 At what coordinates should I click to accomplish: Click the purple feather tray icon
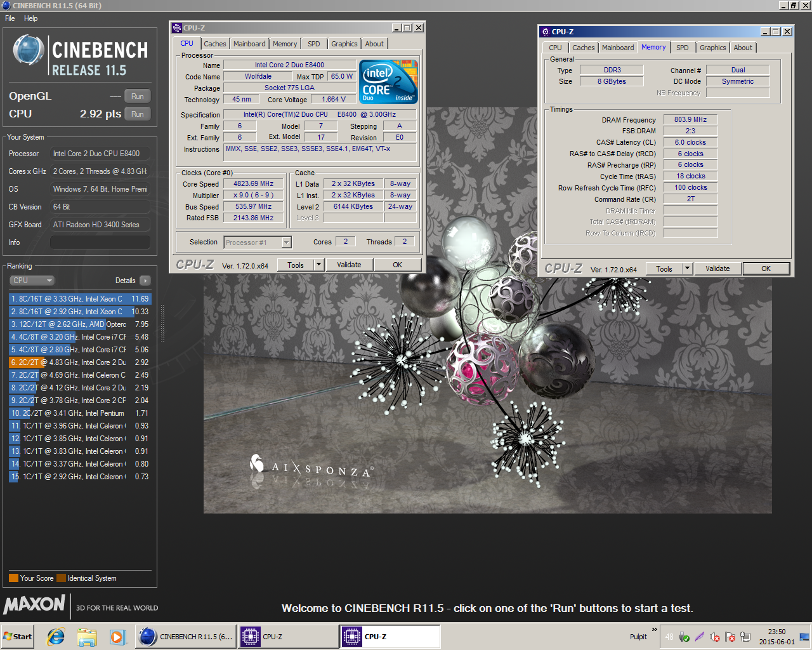[700, 637]
